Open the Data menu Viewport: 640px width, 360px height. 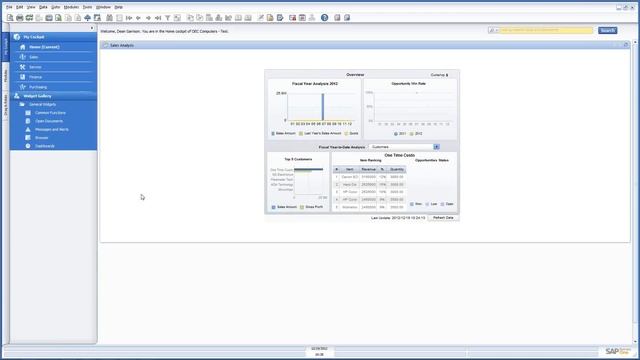[x=43, y=7]
